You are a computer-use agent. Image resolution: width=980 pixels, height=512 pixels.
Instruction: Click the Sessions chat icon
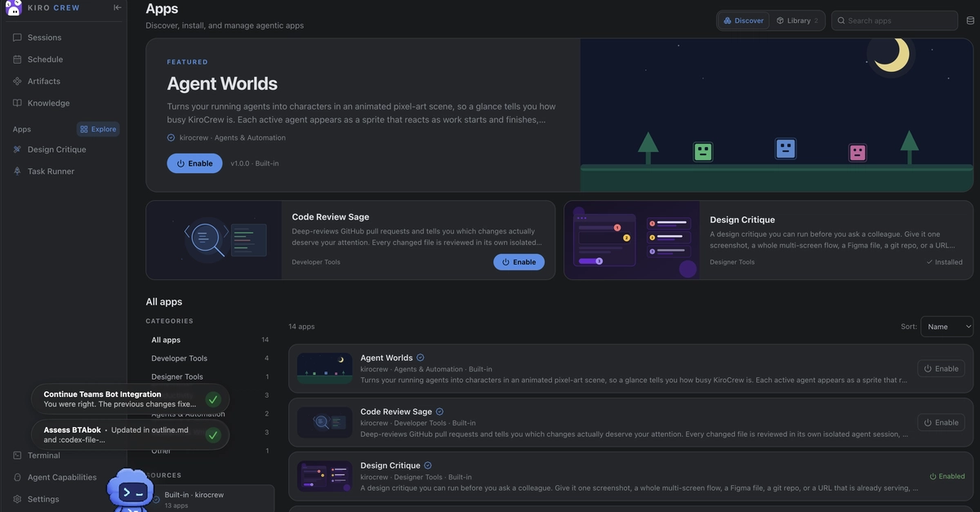coord(18,38)
